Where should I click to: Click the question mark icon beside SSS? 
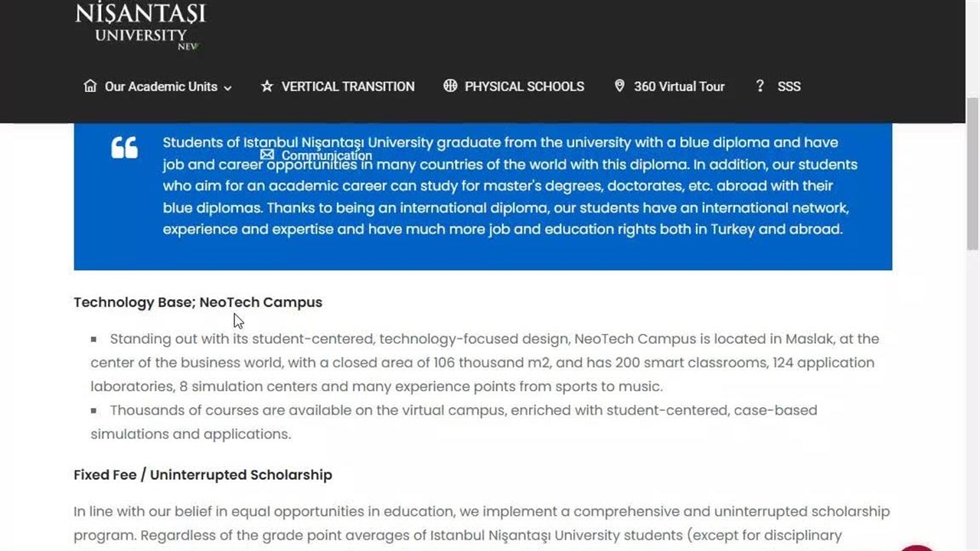(x=759, y=86)
